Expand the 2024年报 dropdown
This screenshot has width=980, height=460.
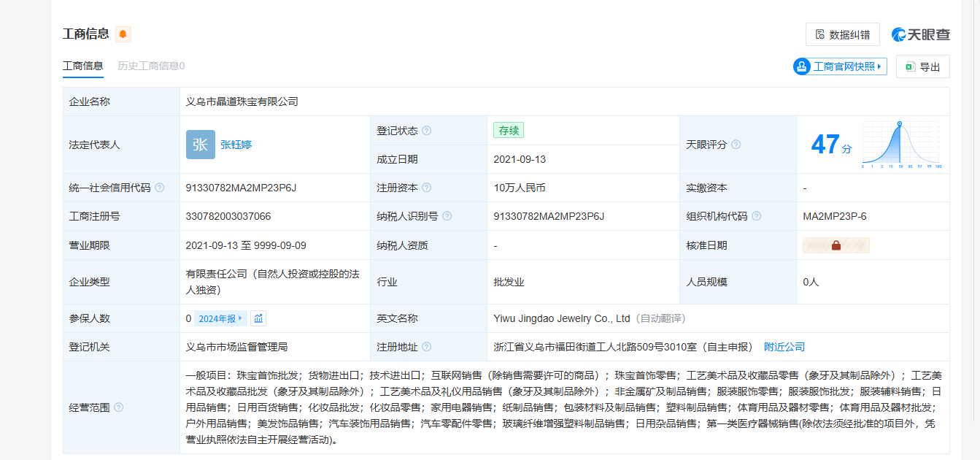(x=220, y=318)
